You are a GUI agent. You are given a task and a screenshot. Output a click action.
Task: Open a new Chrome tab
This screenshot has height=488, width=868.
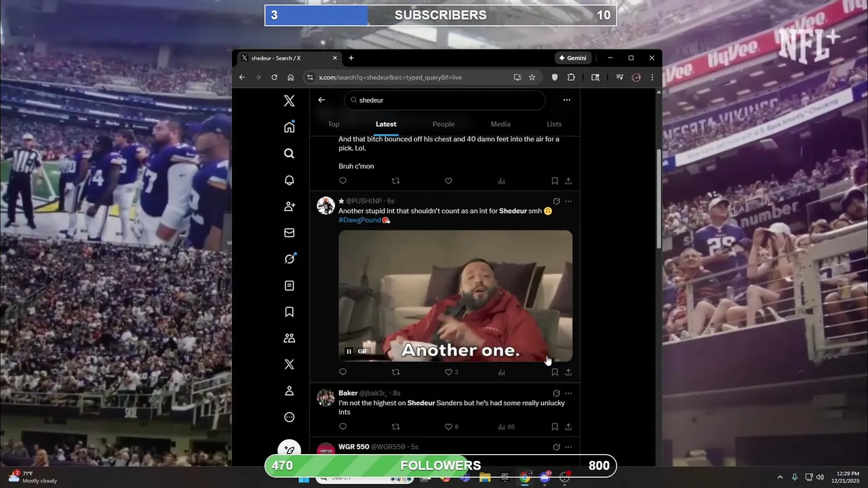click(351, 58)
